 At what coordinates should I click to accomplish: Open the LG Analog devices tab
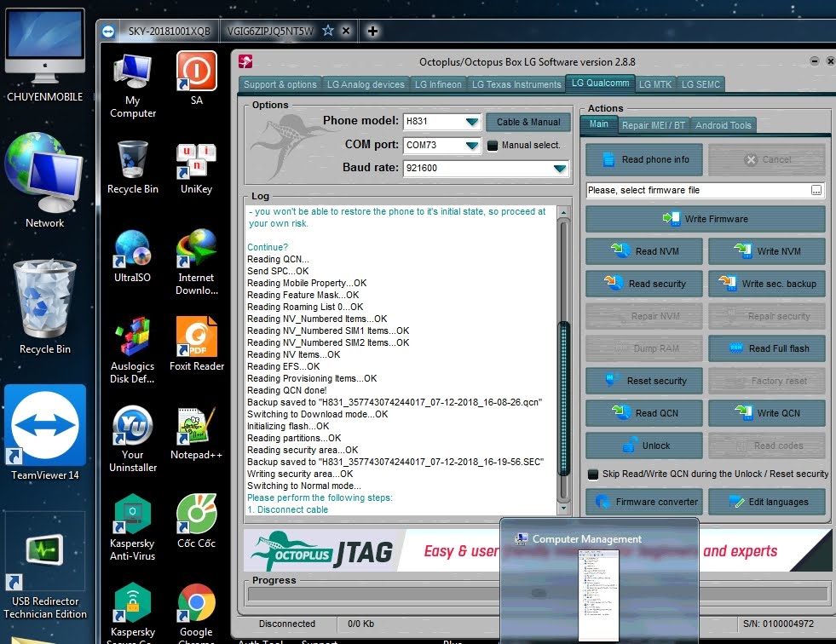point(366,84)
